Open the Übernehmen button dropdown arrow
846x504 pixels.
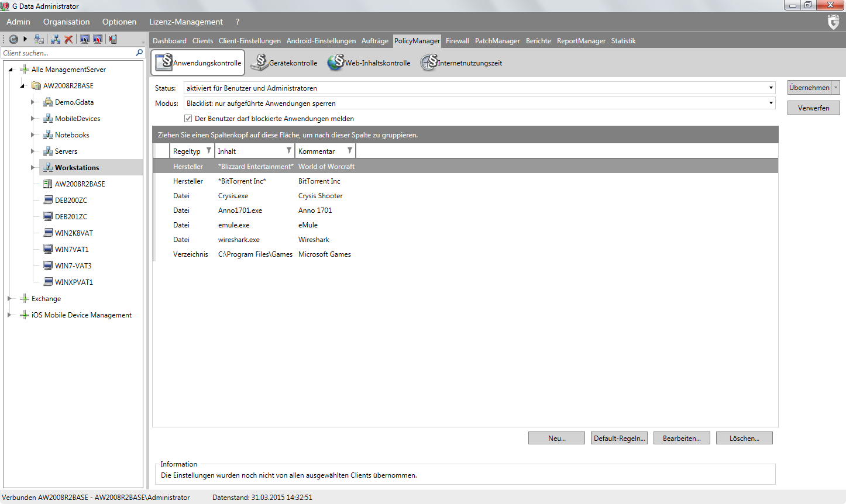(x=835, y=88)
